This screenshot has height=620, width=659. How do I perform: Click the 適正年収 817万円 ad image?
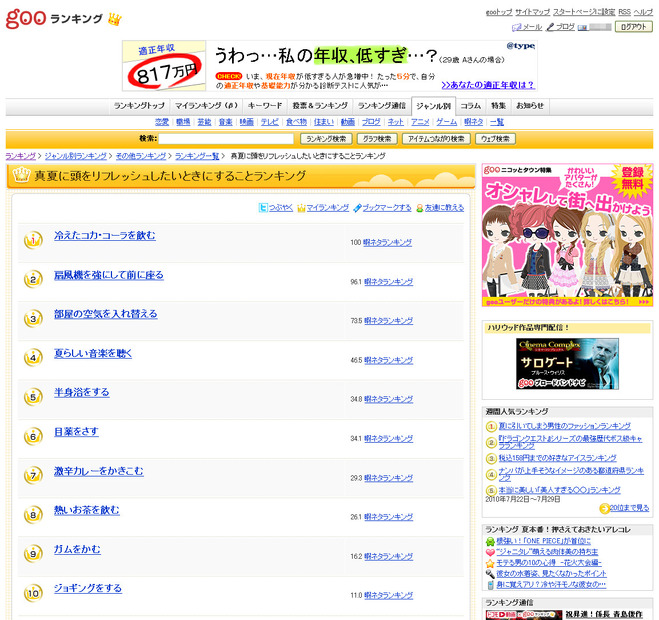pos(164,66)
